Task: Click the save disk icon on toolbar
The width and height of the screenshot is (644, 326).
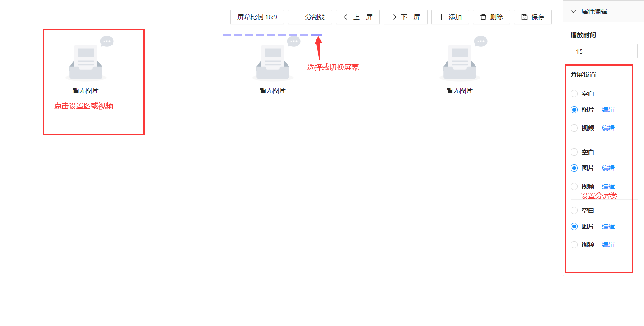Action: coord(524,17)
